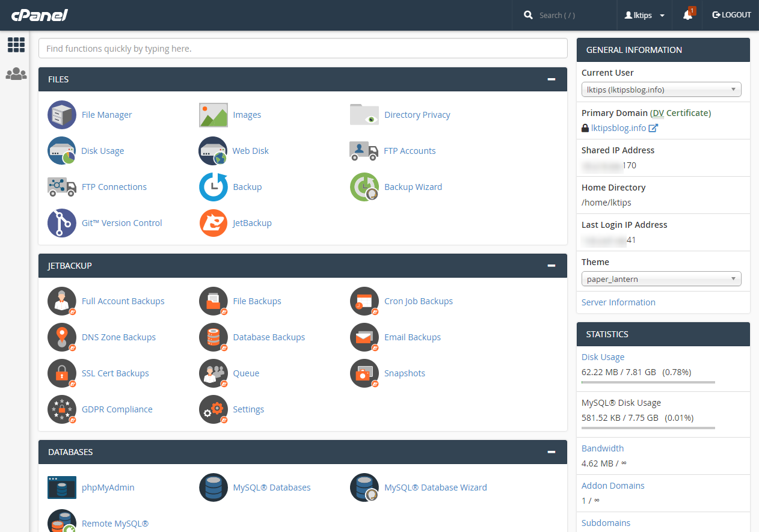Open the MySQL Database Wizard icon

coord(364,488)
